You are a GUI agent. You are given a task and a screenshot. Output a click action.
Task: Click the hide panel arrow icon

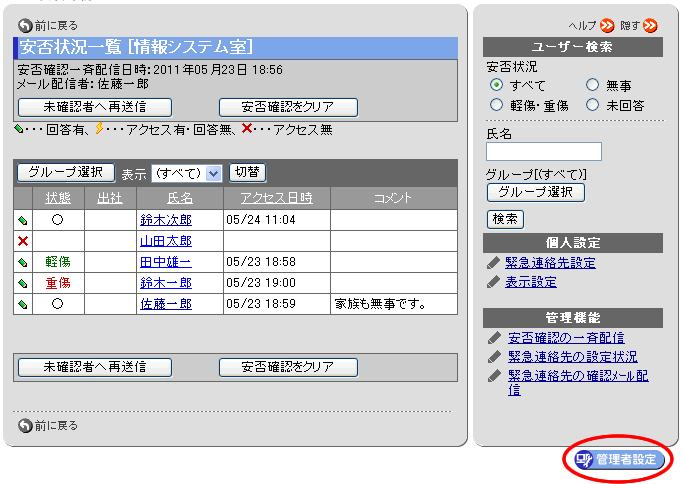(651, 25)
